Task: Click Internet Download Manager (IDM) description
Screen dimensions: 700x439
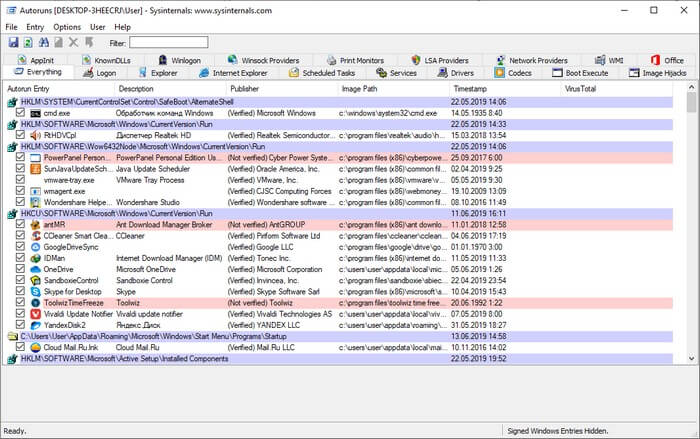Action: tap(169, 258)
